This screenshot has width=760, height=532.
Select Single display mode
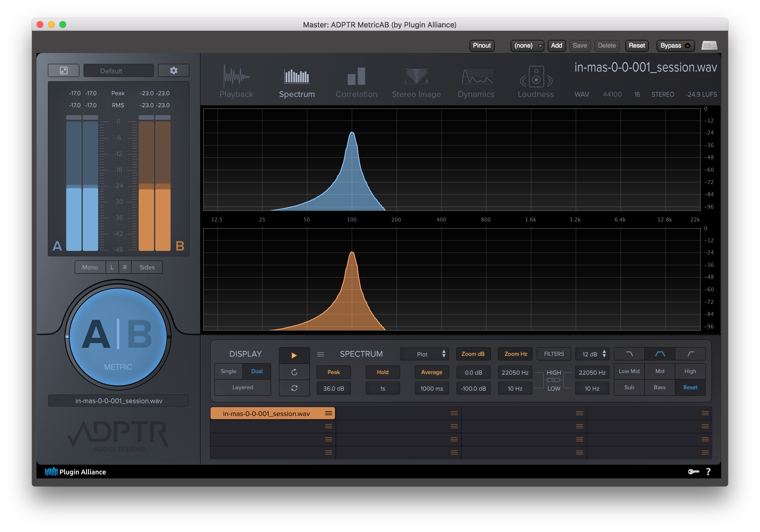click(229, 371)
